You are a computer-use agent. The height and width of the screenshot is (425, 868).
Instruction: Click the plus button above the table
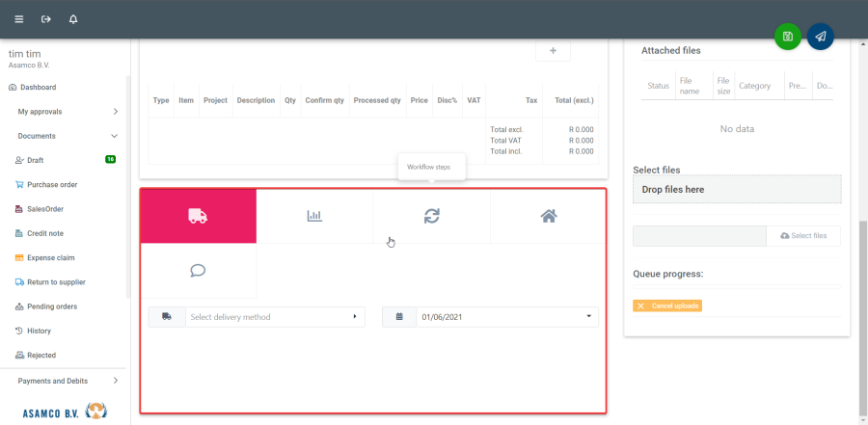pos(553,51)
